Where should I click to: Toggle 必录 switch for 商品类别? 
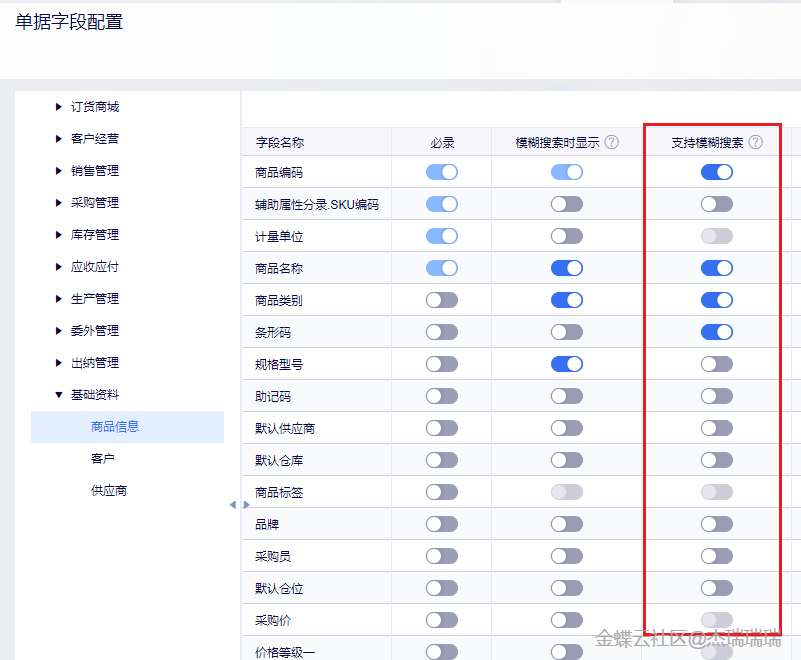442,300
